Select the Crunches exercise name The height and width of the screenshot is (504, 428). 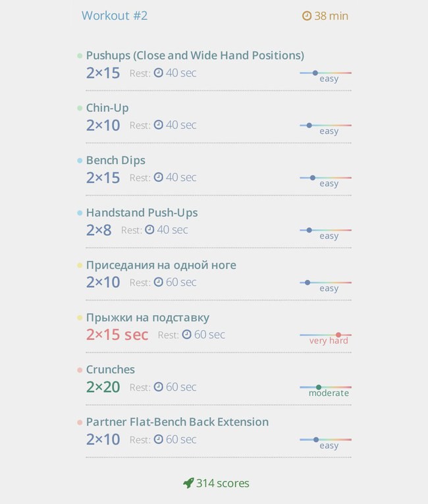tap(110, 370)
